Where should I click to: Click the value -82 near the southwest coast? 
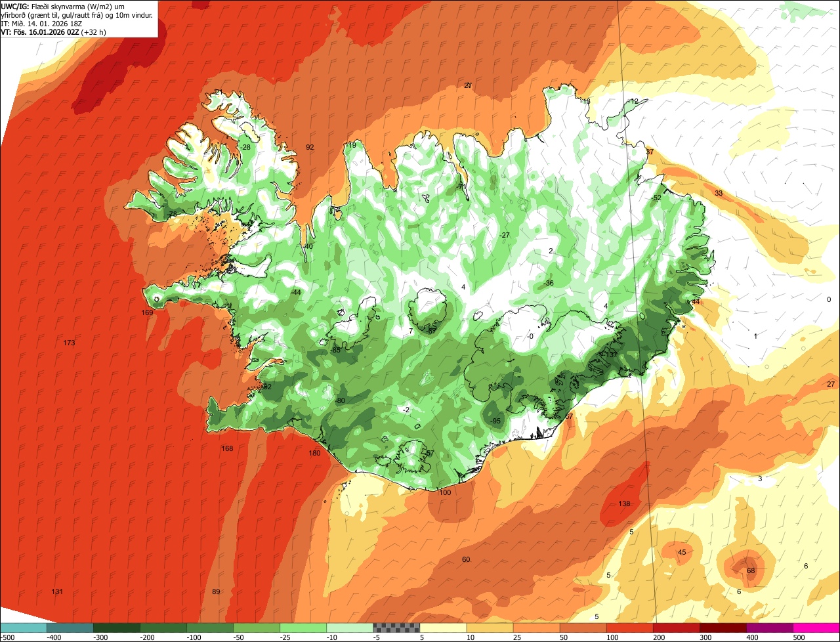(266, 387)
